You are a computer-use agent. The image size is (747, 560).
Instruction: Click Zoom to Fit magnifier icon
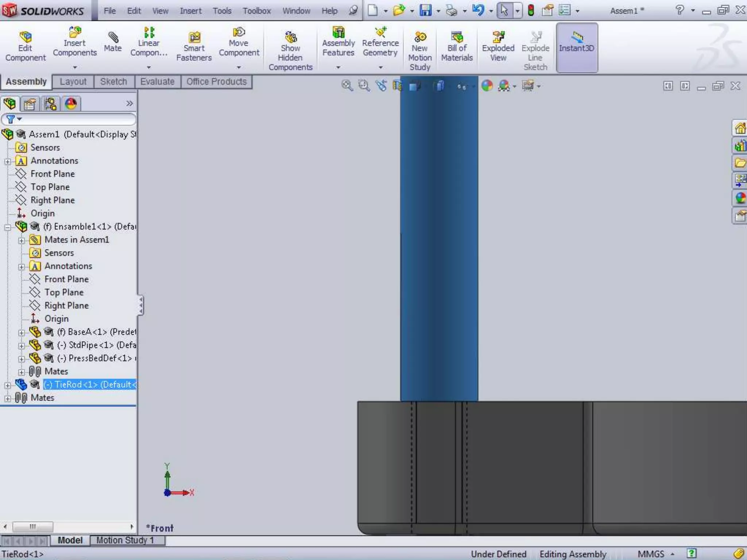click(x=347, y=86)
